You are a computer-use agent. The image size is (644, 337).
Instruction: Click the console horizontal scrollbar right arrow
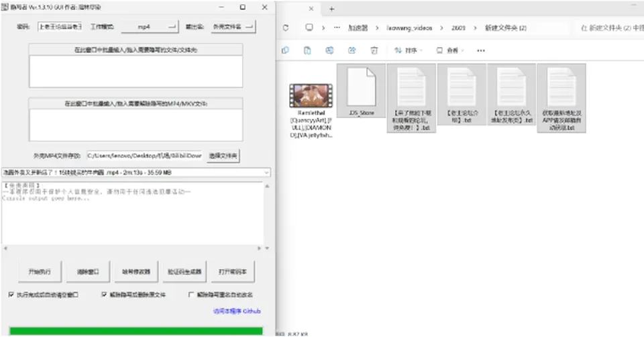(259, 248)
